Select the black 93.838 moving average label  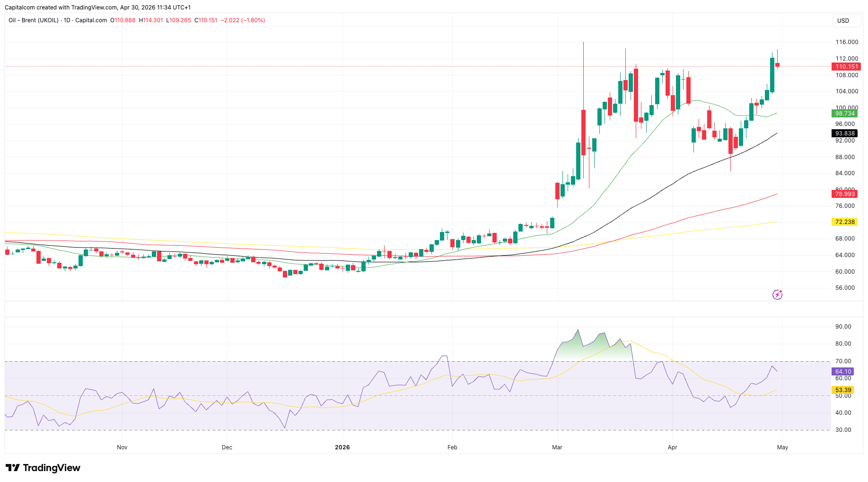click(x=845, y=134)
